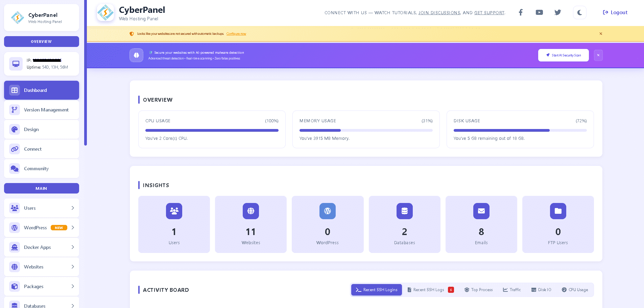
Task: Open the Configure now backup link
Action: click(236, 34)
